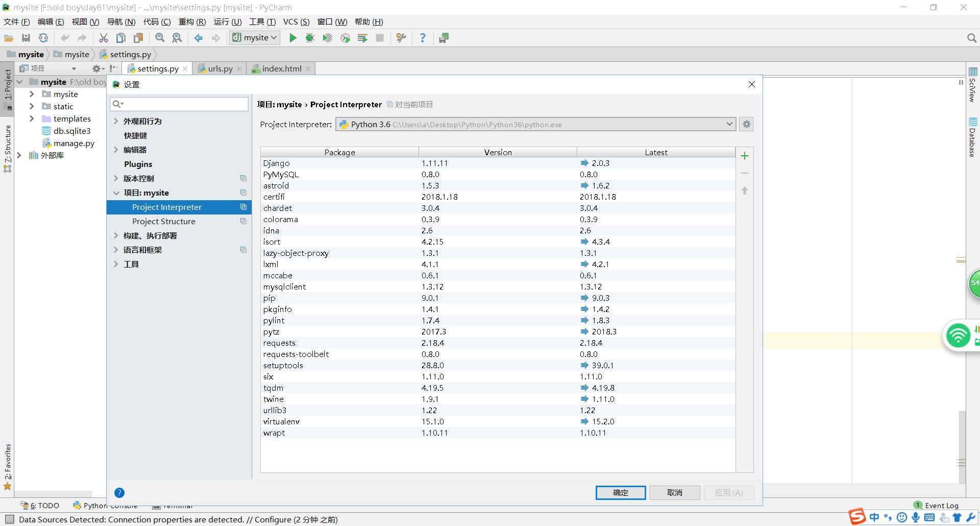Select Plugins in settings tree

tap(138, 164)
